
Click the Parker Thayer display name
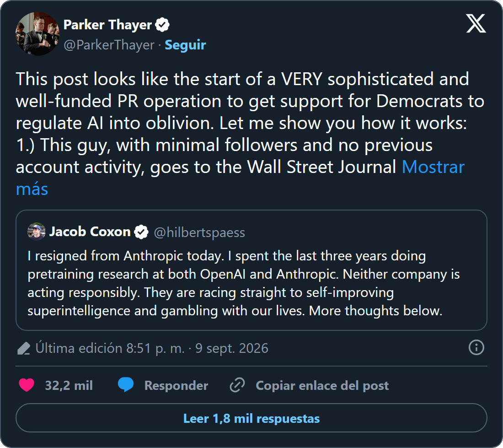(x=107, y=25)
